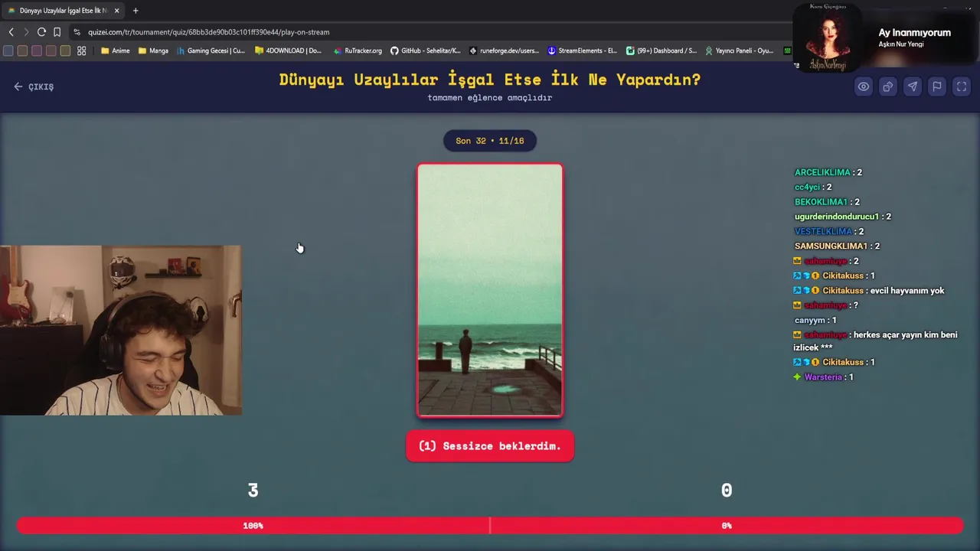Click chat user SAMSUNGKLIMA1
The image size is (980, 551).
pyautogui.click(x=831, y=246)
